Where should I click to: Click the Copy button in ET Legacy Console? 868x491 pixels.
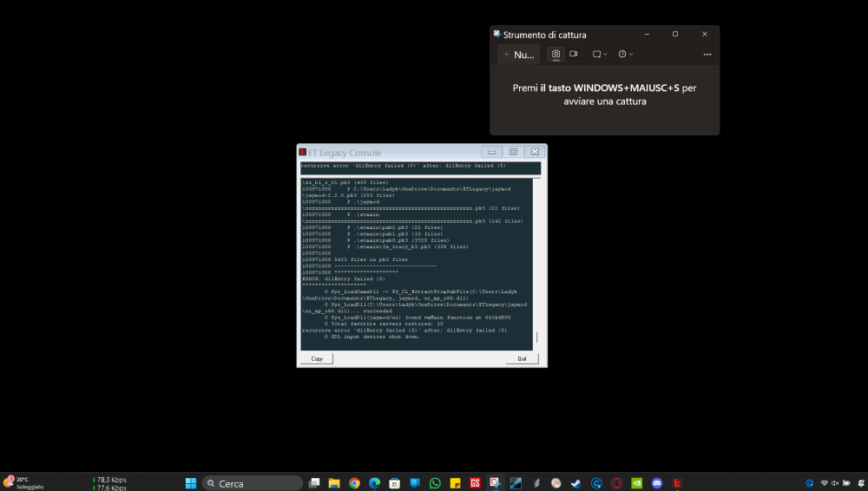317,358
